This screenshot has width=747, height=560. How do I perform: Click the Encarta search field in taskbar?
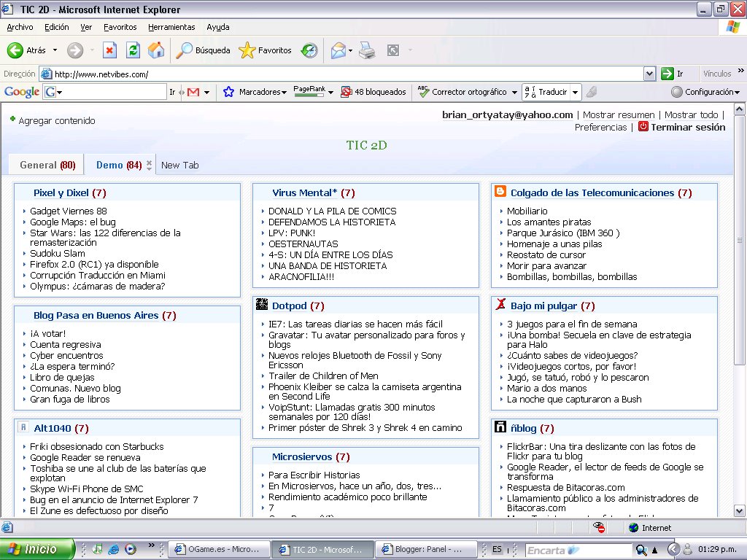[578, 550]
